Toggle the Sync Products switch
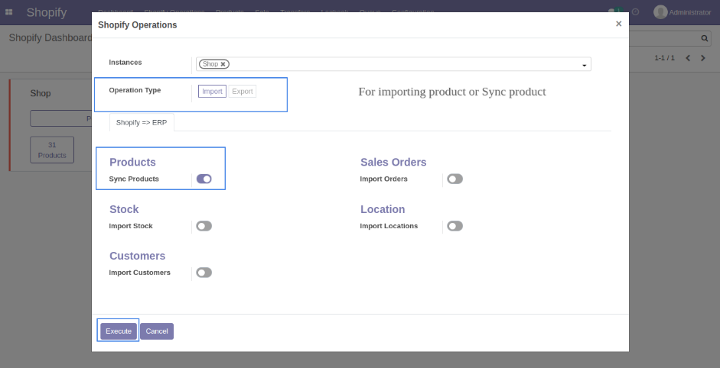Image resolution: width=720 pixels, height=368 pixels. pos(204,179)
